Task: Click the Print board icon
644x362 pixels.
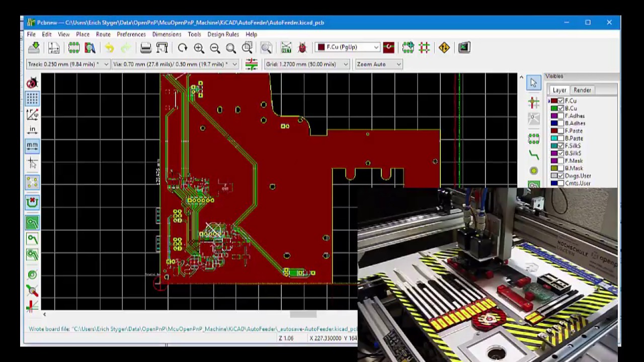Action: (x=146, y=48)
